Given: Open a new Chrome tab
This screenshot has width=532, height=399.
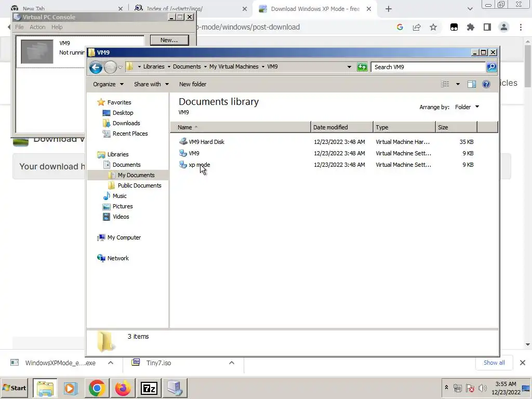Looking at the screenshot, I should [389, 9].
